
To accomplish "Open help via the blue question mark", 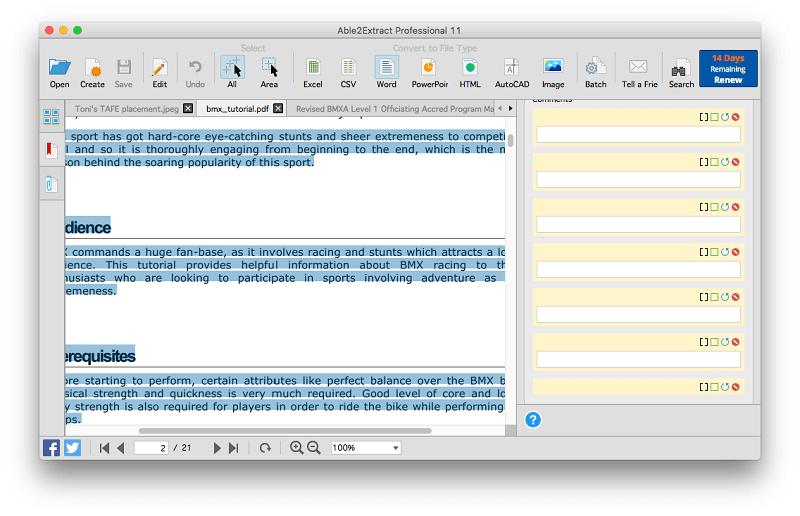I will tap(533, 420).
